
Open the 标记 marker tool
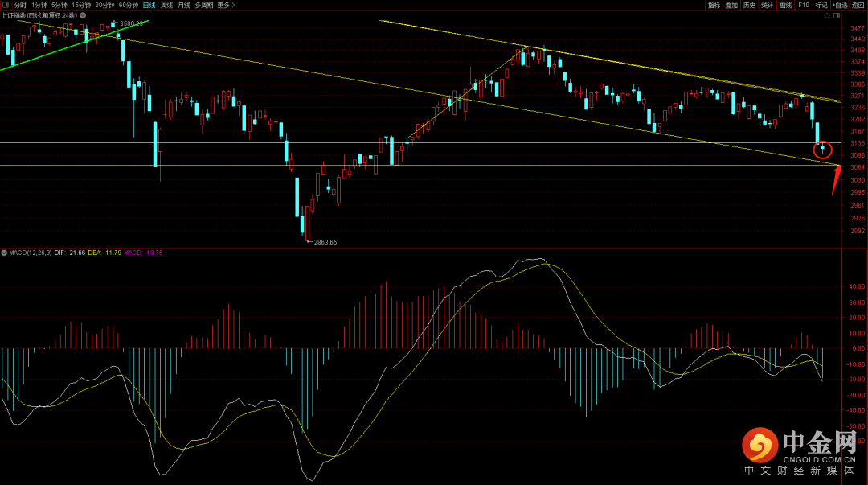pos(821,5)
